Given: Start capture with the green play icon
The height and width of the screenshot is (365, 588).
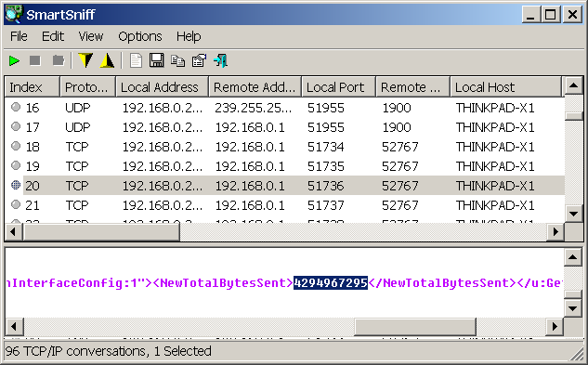Looking at the screenshot, I should point(14,60).
